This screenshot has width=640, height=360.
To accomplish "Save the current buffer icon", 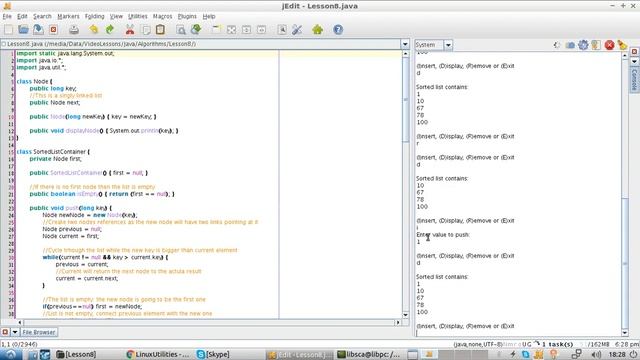I will click(x=38, y=29).
